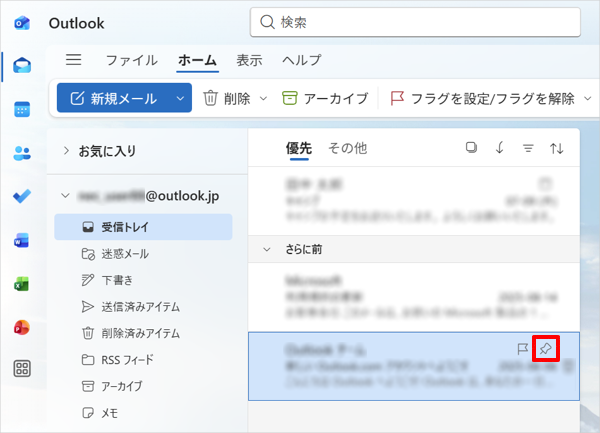The height and width of the screenshot is (433, 600).
Task: Open the first blurred email in 優先 list
Action: (414, 201)
